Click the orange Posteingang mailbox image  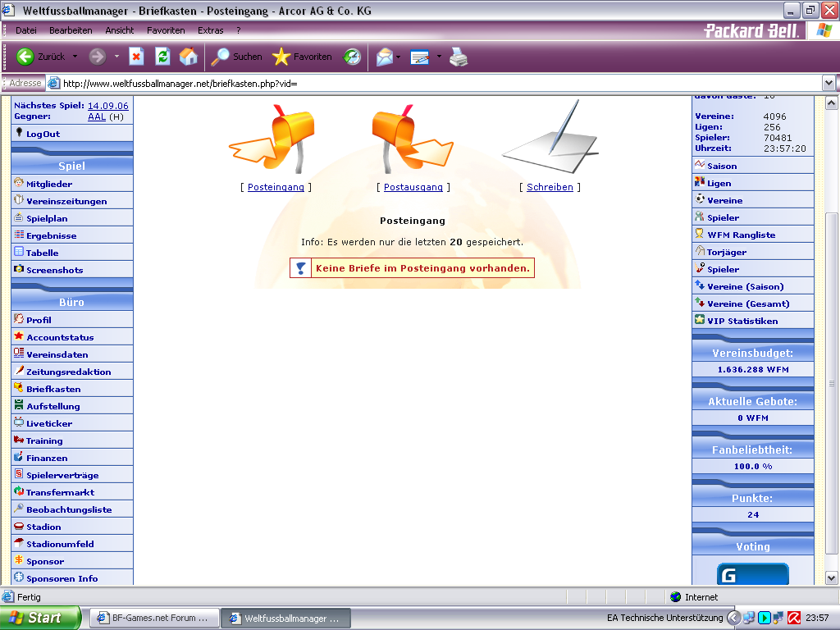tap(273, 138)
